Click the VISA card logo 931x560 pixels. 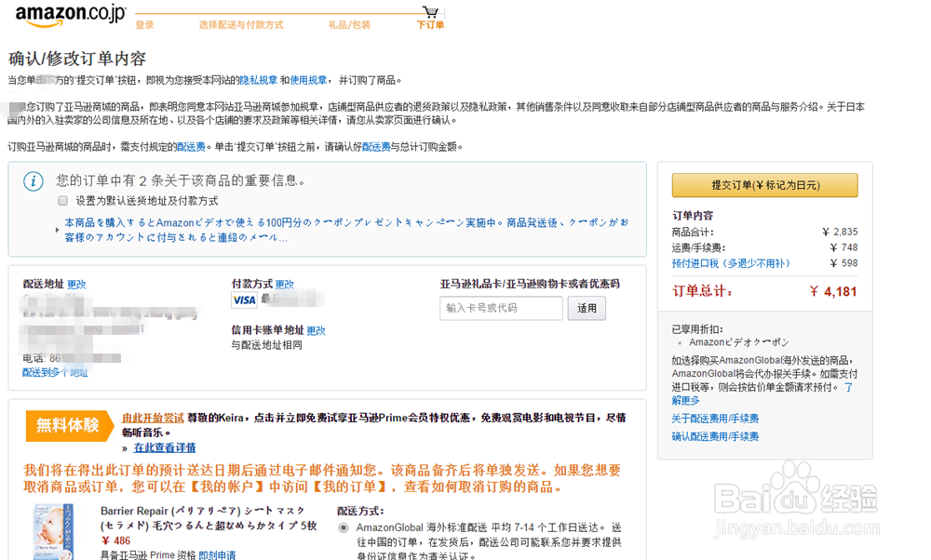click(244, 300)
